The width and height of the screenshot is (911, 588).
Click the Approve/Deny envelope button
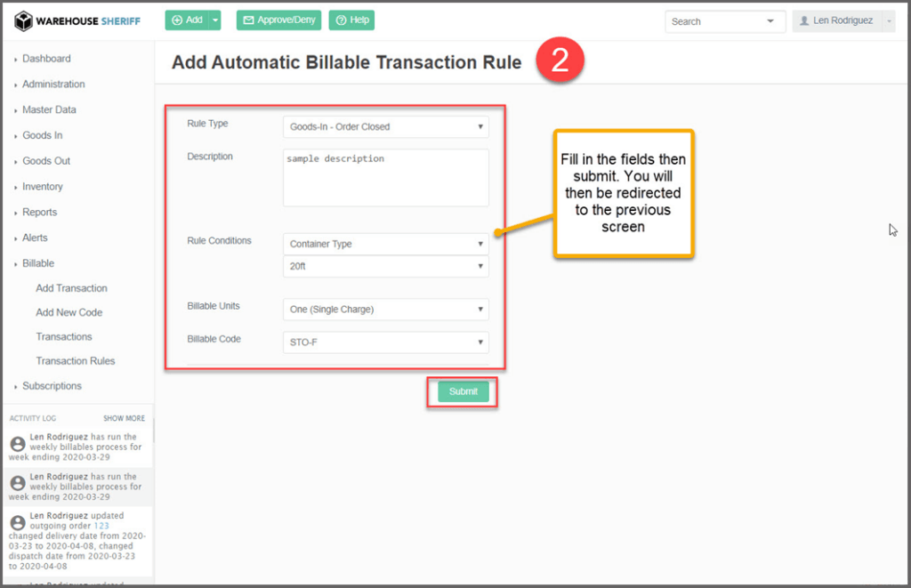[x=278, y=20]
